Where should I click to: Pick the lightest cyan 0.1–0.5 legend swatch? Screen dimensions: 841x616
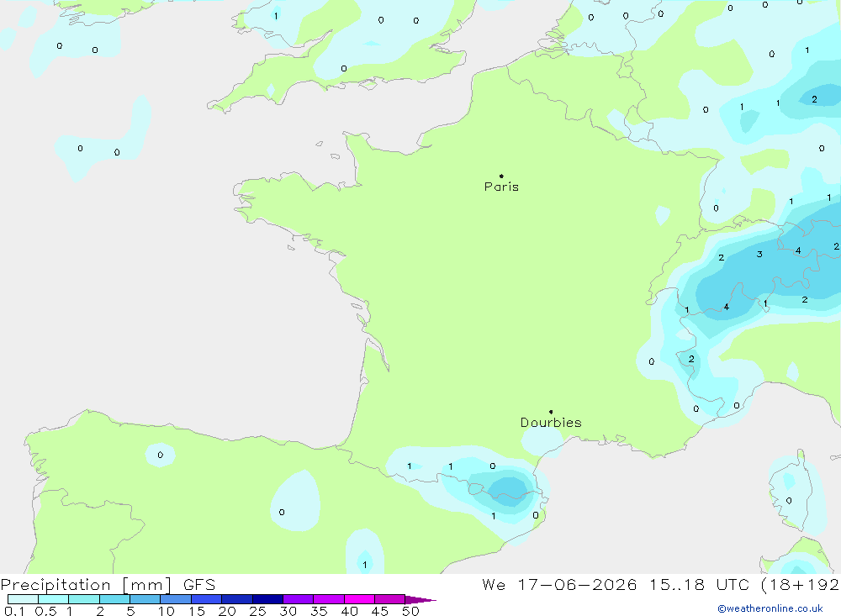pos(23,599)
